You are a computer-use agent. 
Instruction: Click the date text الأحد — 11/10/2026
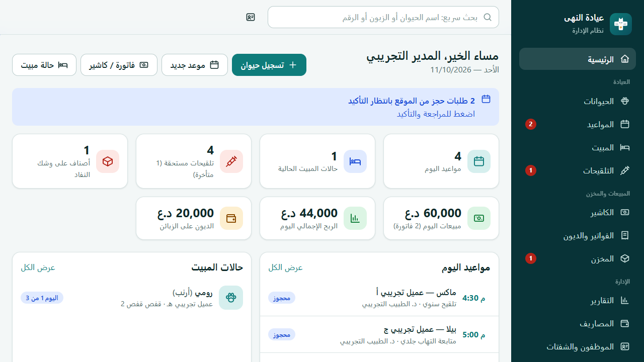464,69
